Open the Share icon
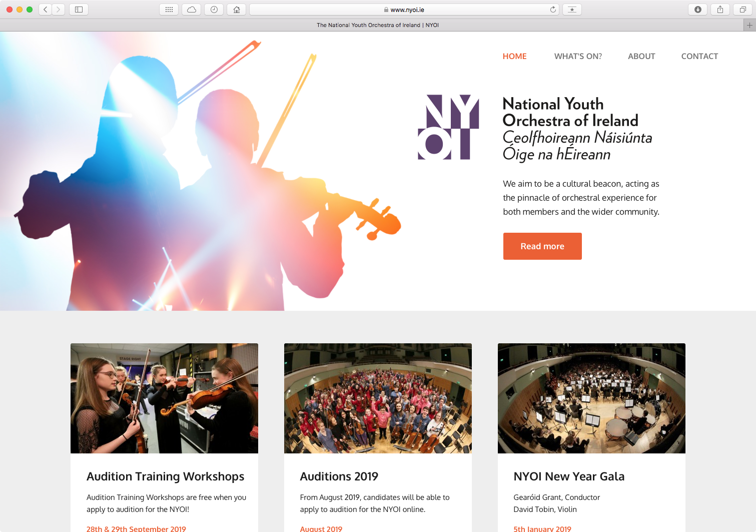 [x=720, y=10]
